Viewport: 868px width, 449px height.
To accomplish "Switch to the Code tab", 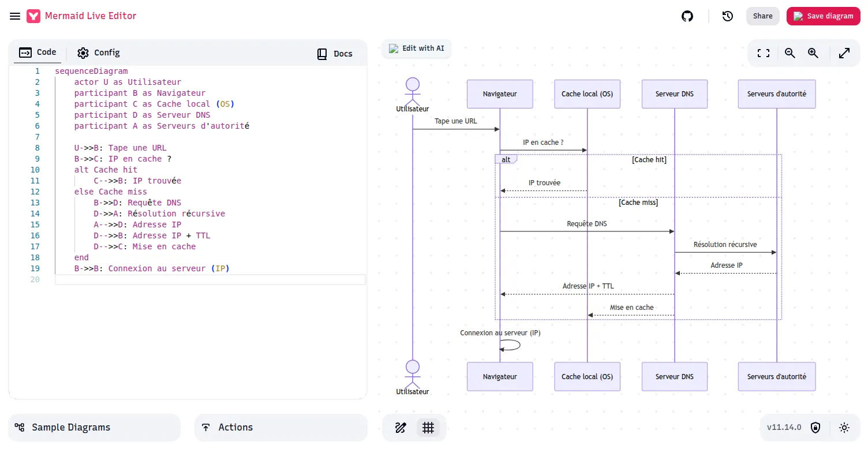I will coord(38,53).
